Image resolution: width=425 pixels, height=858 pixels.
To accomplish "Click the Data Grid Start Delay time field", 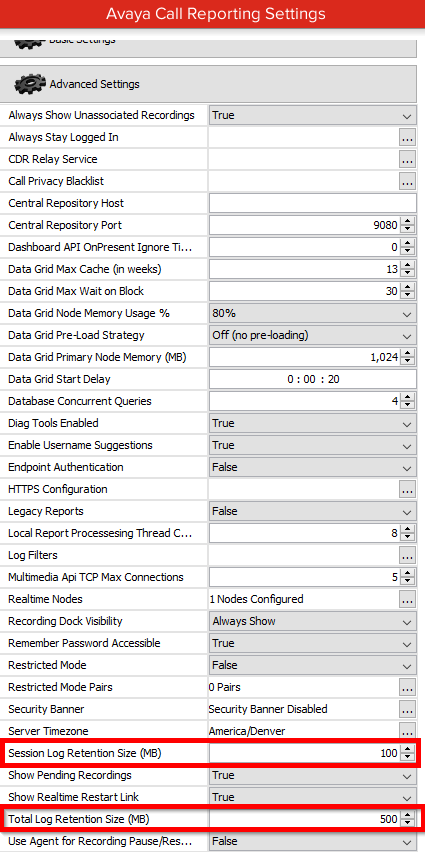I will [x=312, y=379].
